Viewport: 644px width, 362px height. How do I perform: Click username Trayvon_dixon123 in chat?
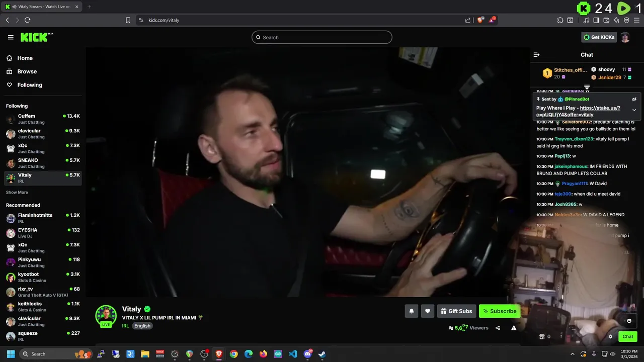(x=574, y=139)
